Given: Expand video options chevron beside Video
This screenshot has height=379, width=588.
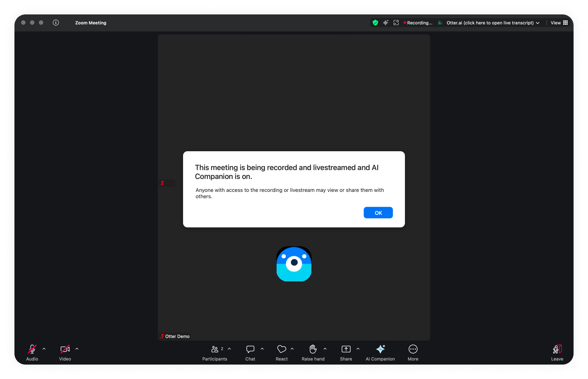Looking at the screenshot, I should coord(77,349).
